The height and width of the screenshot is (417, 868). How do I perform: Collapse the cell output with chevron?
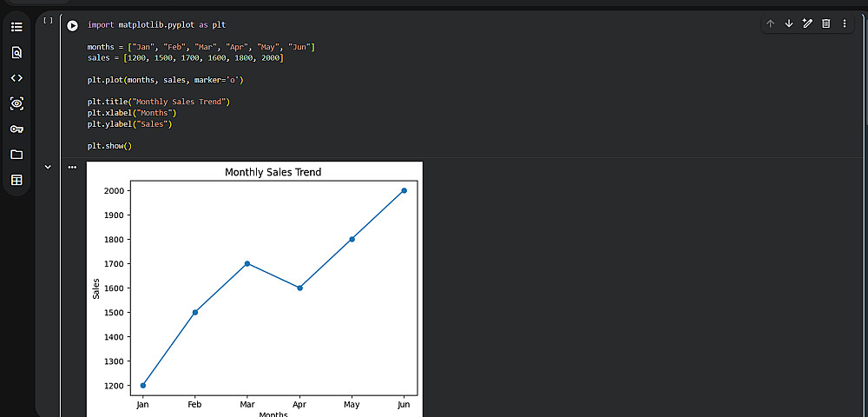pyautogui.click(x=48, y=167)
